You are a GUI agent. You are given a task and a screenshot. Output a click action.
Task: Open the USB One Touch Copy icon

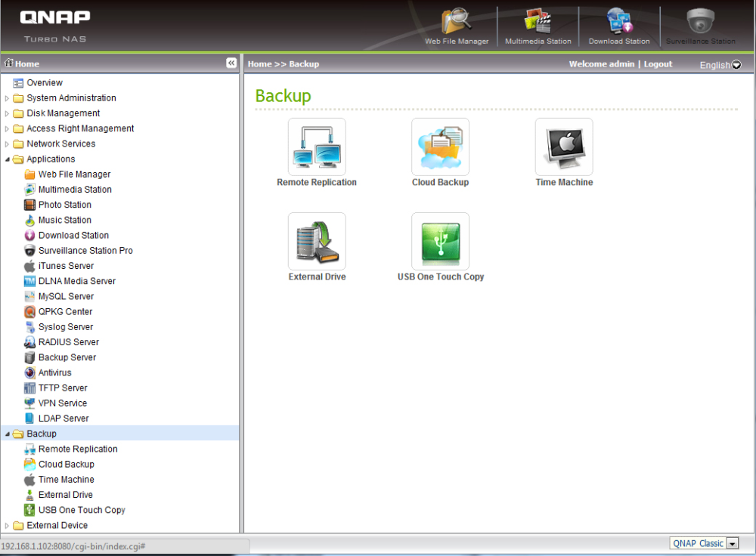pyautogui.click(x=440, y=242)
